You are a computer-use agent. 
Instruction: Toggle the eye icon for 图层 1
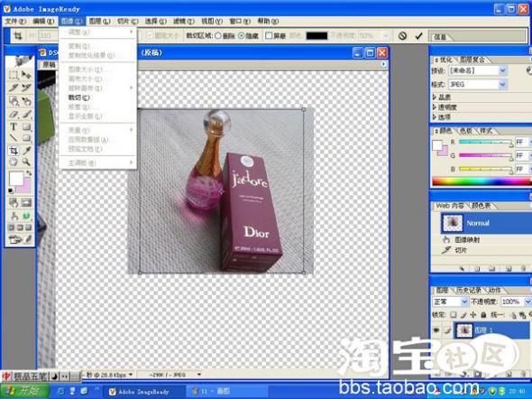(x=436, y=329)
